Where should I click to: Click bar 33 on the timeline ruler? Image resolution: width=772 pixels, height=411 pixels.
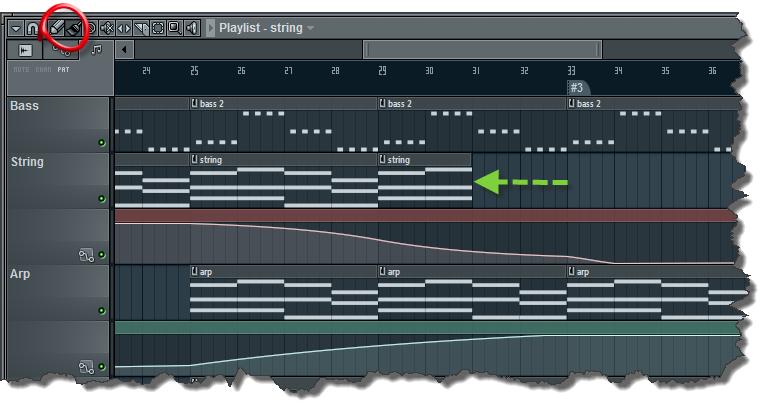point(571,71)
